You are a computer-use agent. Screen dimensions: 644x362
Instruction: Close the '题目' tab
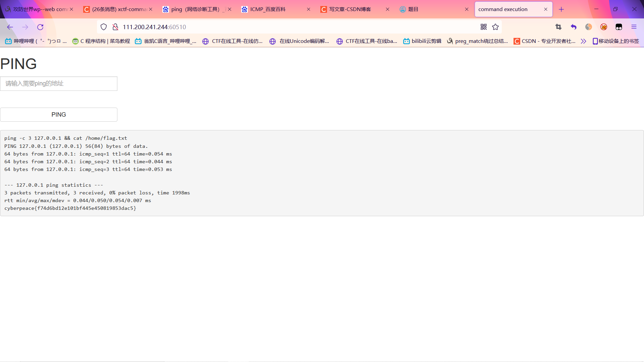(467, 9)
